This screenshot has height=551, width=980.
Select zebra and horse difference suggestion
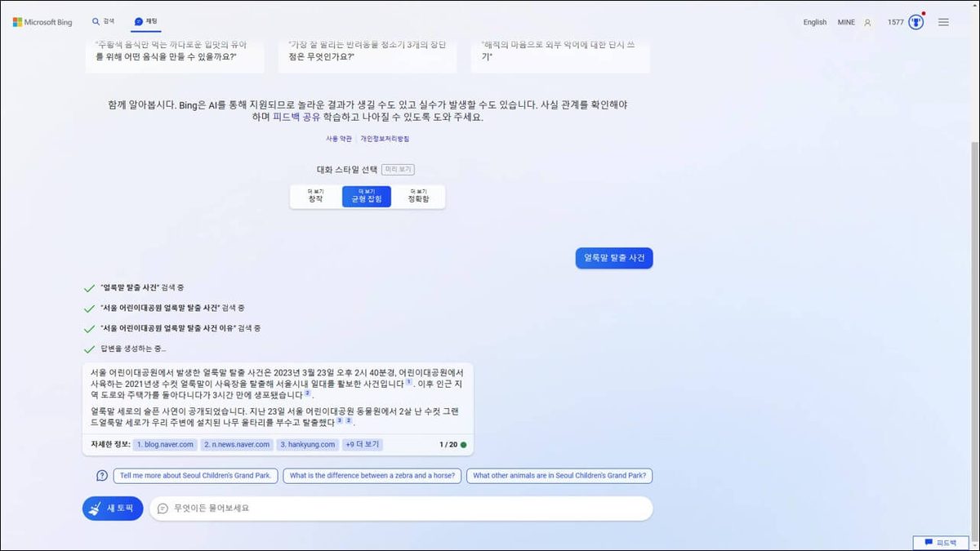[x=372, y=476]
